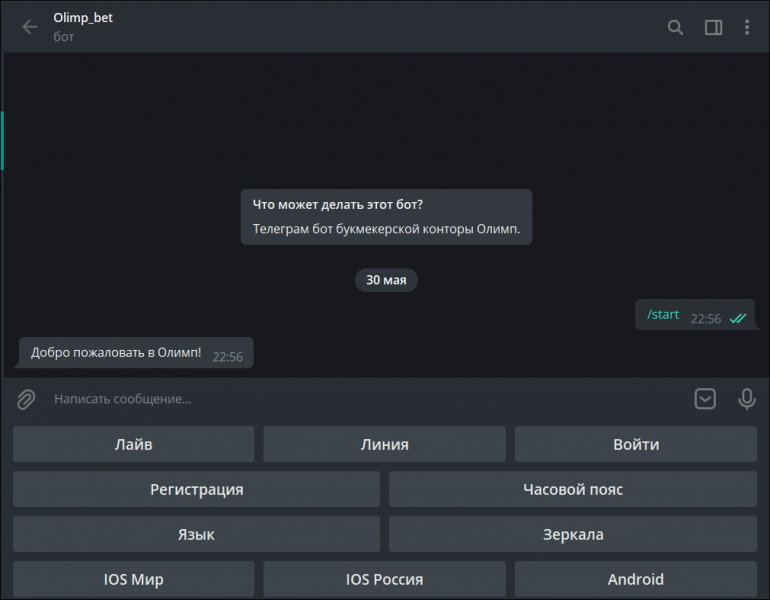Choose the Линия keyboard button
770x600 pixels.
[x=385, y=444]
